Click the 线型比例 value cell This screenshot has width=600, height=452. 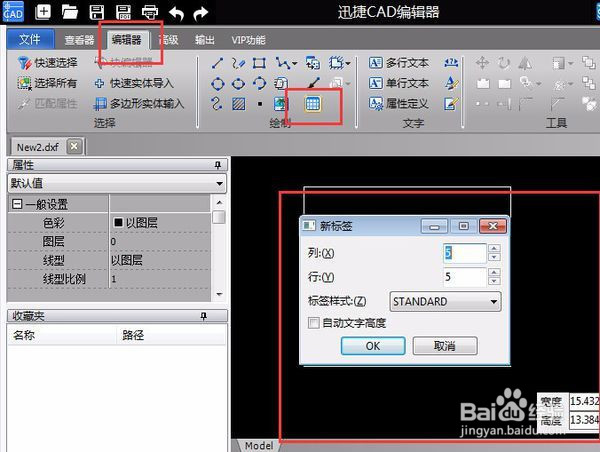160,279
